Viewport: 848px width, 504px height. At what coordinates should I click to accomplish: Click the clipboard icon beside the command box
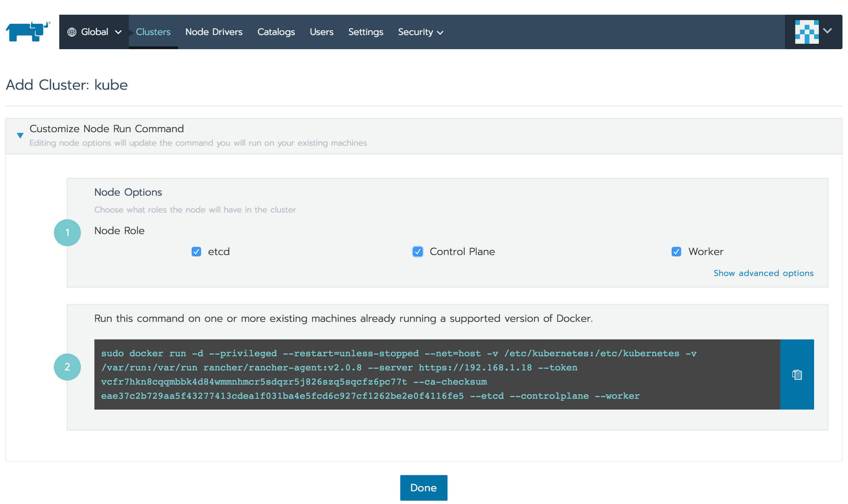coord(797,375)
